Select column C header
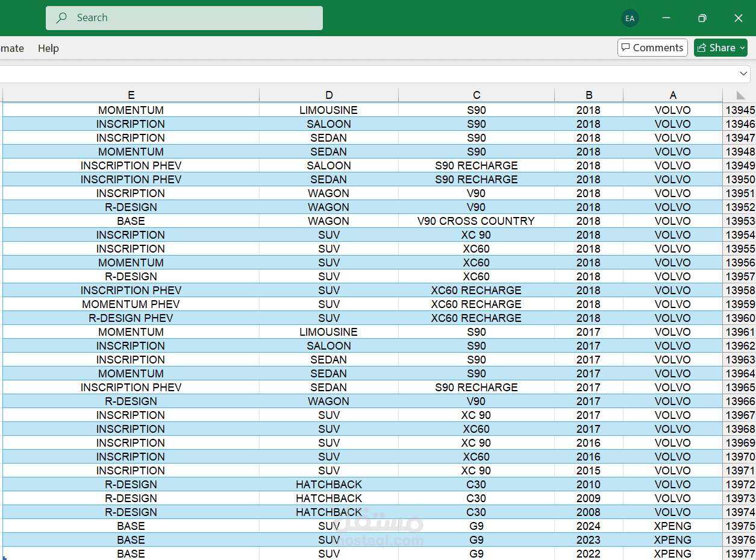This screenshot has height=560, width=756. point(476,95)
